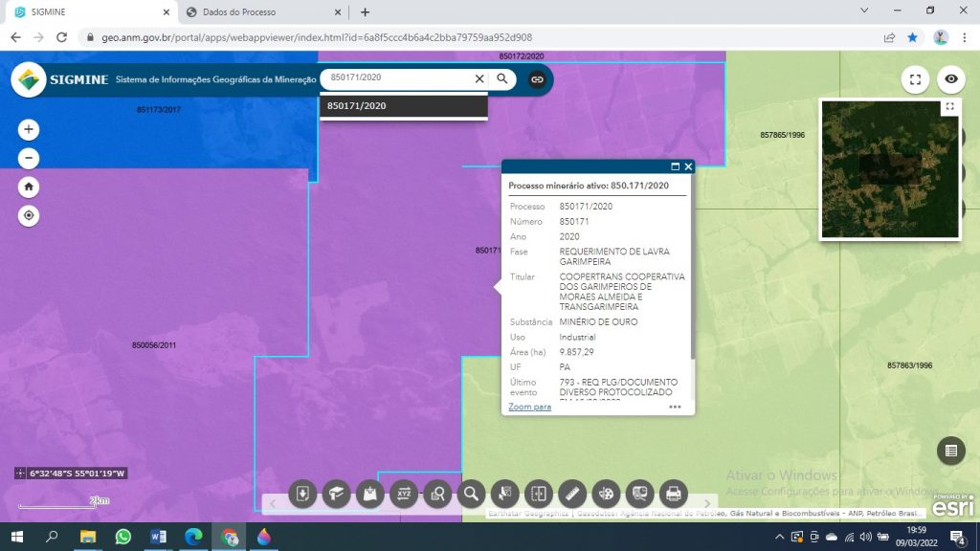
Task: Bookmark this page star icon
Action: click(x=912, y=37)
